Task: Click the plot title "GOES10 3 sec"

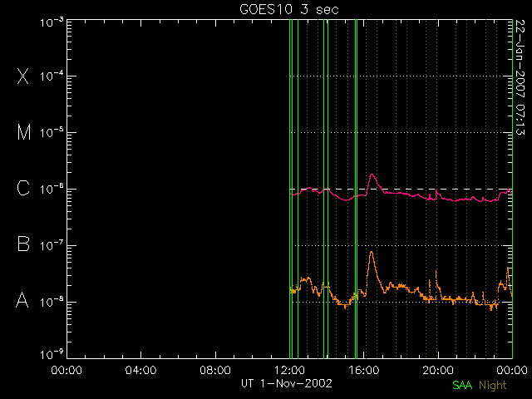Action: coord(289,9)
